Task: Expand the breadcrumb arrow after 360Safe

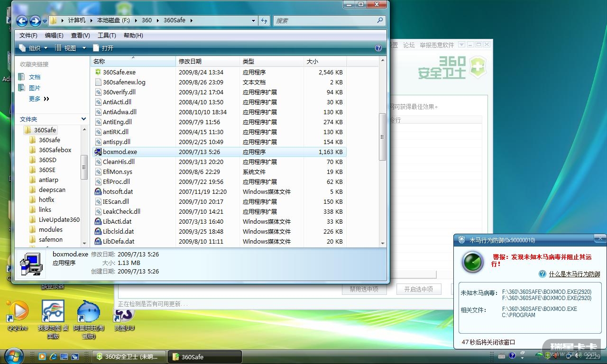Action: [x=191, y=20]
